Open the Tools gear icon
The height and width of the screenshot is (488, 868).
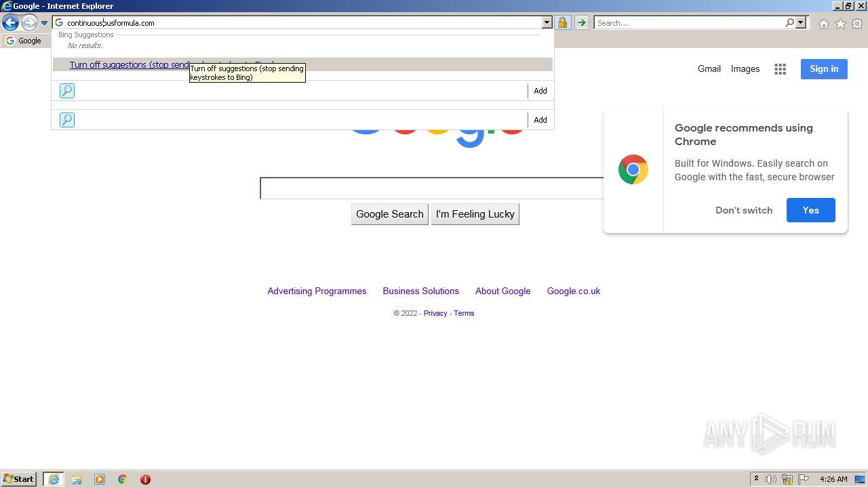click(857, 24)
